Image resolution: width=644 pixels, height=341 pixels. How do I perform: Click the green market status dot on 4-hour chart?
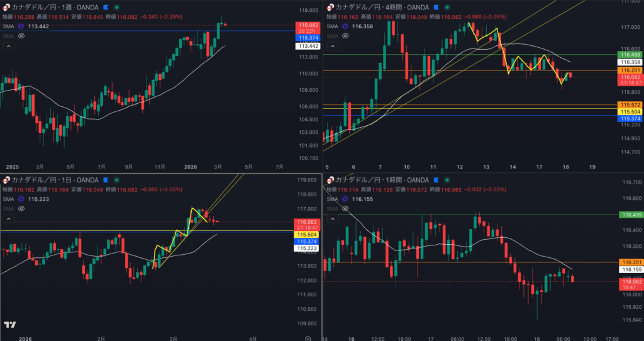click(446, 7)
